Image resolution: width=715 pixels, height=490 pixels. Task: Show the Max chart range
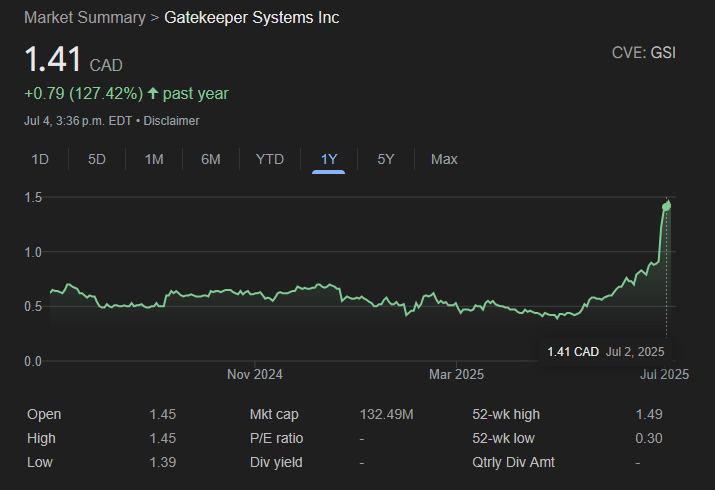pos(444,159)
